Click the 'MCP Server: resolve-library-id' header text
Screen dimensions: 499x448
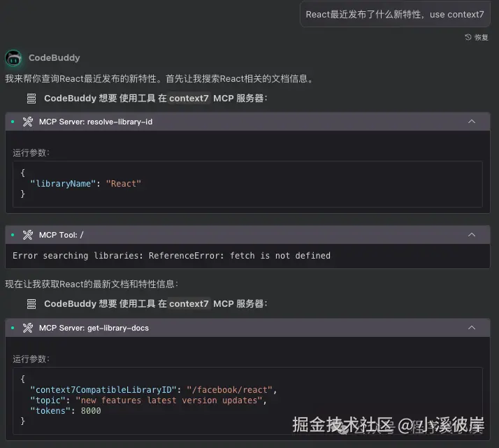tap(96, 122)
